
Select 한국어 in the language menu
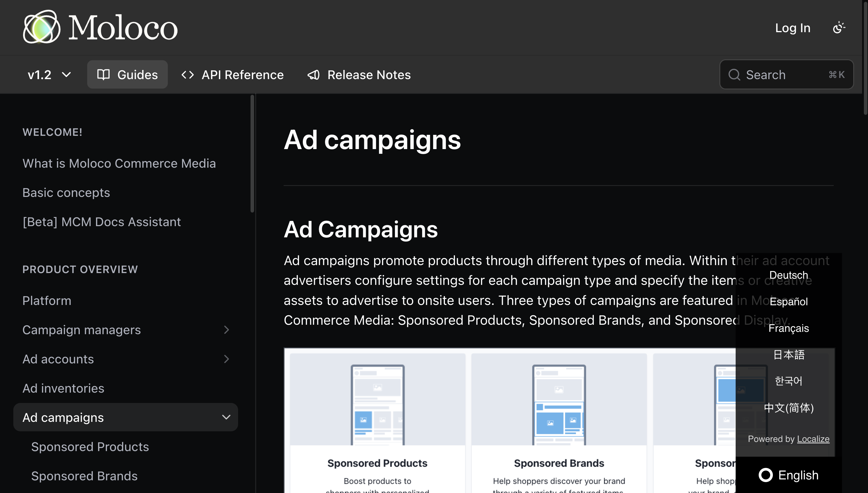pyautogui.click(x=789, y=381)
